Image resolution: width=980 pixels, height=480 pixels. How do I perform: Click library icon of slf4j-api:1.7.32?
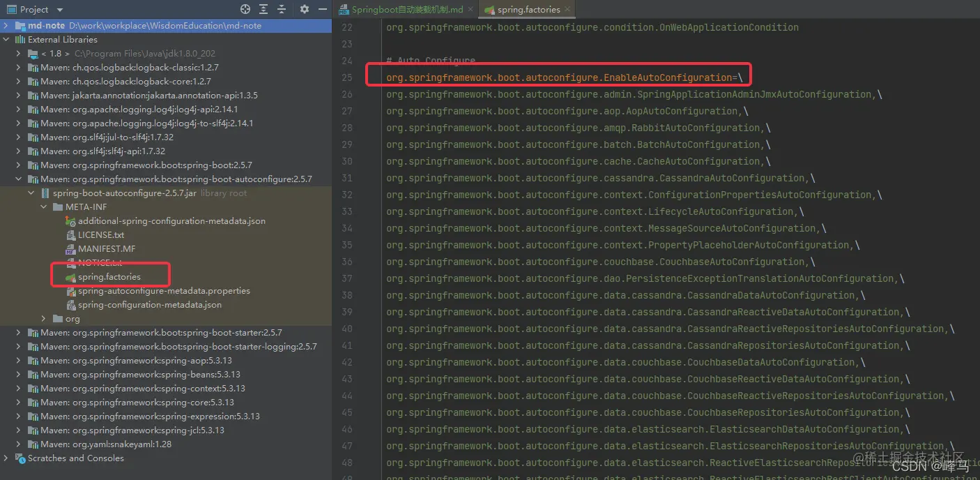(x=33, y=151)
